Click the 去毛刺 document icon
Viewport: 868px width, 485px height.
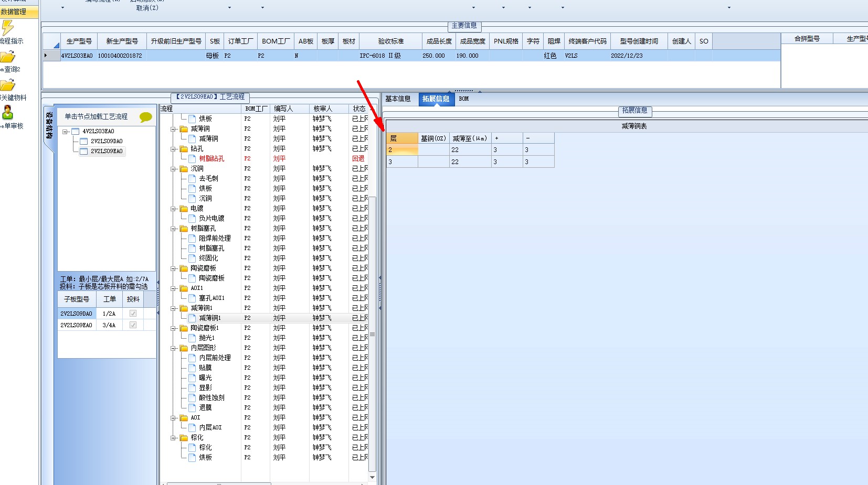(192, 178)
